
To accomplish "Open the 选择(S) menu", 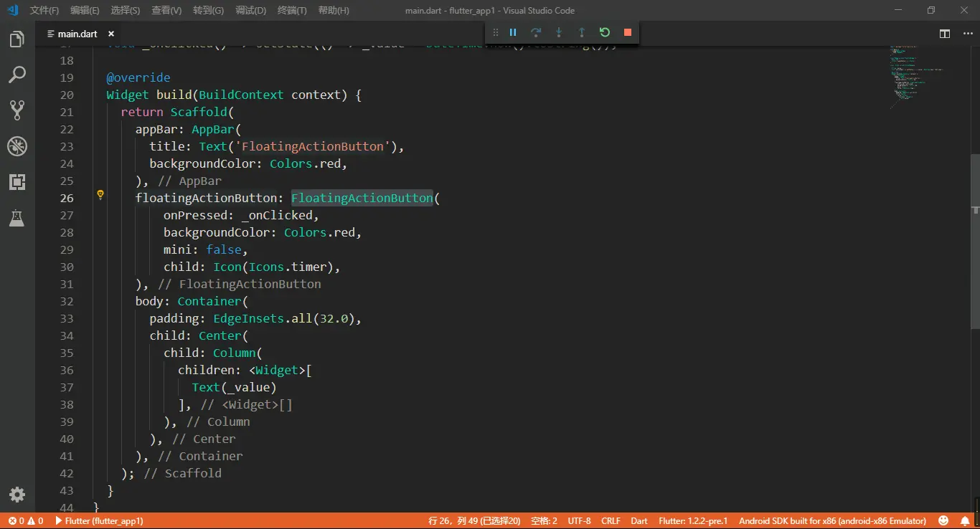I will 126,11.
